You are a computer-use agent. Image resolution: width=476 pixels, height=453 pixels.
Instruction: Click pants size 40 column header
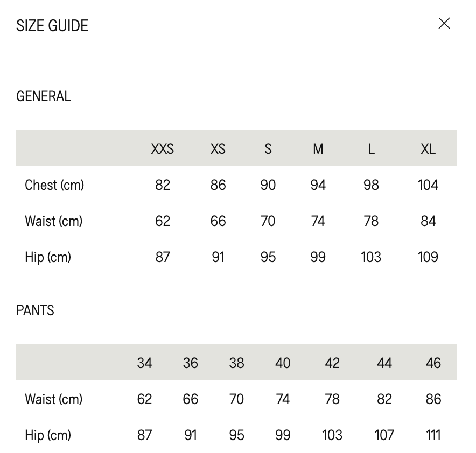pyautogui.click(x=283, y=363)
